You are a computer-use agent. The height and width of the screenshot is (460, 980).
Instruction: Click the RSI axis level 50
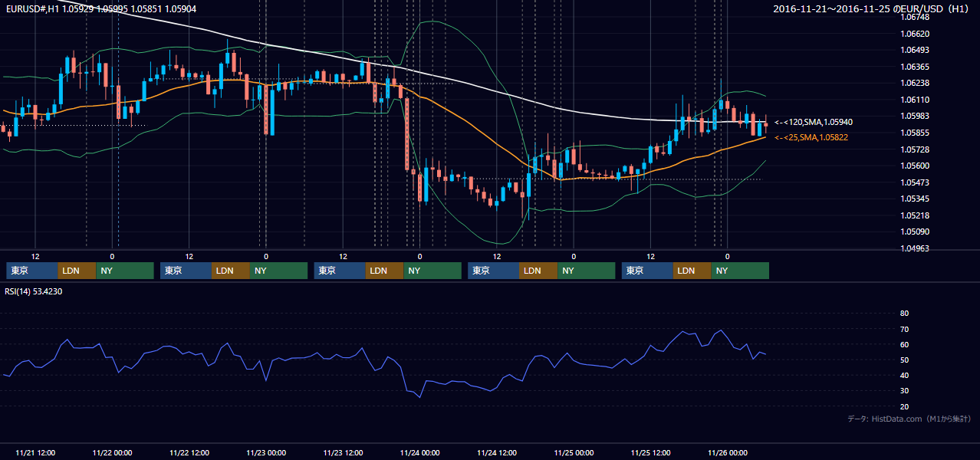tap(904, 360)
